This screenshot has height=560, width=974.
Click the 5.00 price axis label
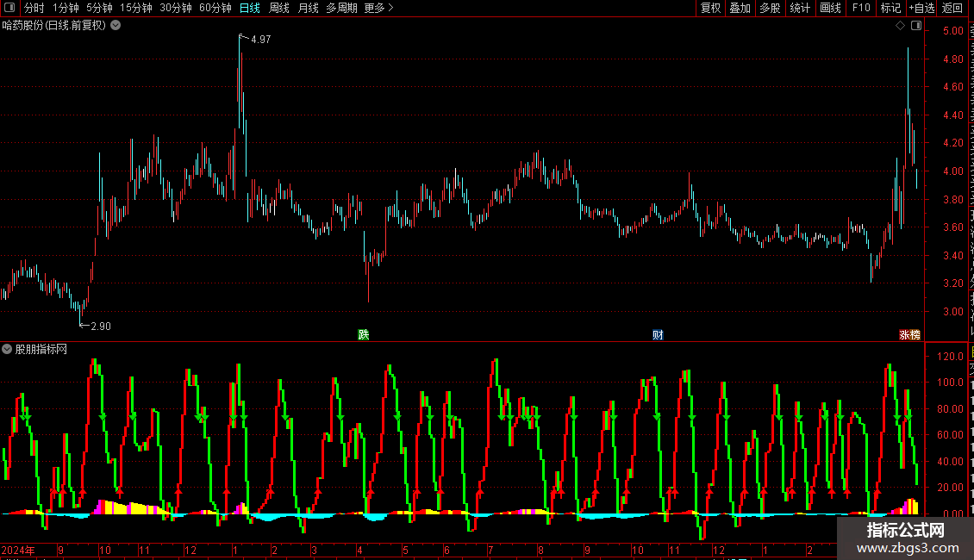point(952,30)
